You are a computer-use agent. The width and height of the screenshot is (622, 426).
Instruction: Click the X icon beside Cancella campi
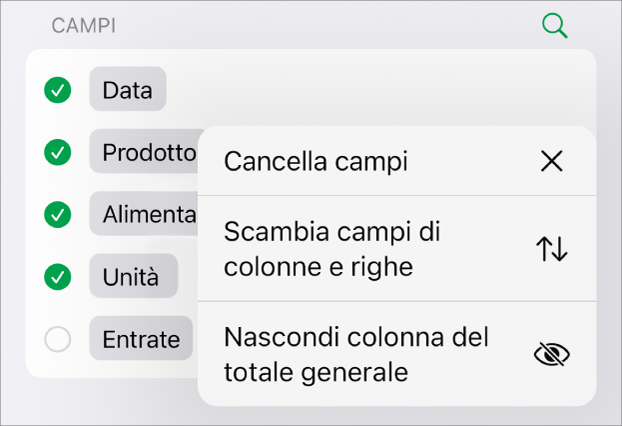pyautogui.click(x=551, y=161)
